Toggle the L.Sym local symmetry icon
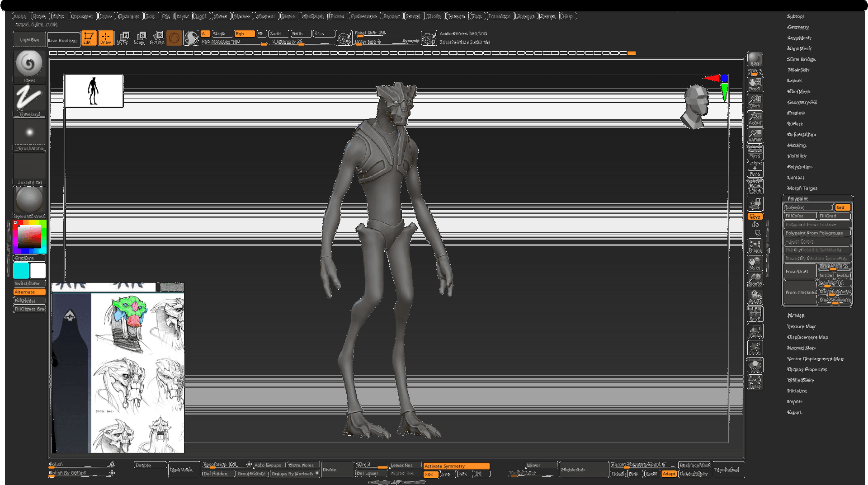This screenshot has height=485, width=868. [x=755, y=187]
